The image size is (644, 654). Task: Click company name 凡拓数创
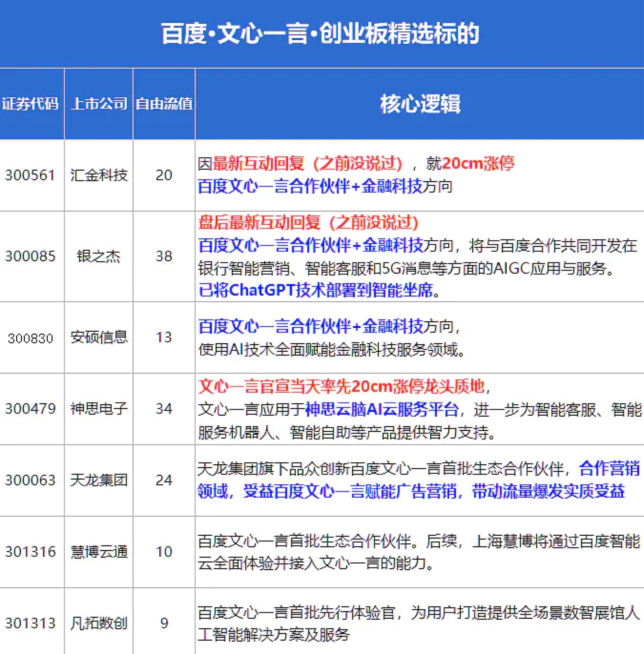point(99,623)
